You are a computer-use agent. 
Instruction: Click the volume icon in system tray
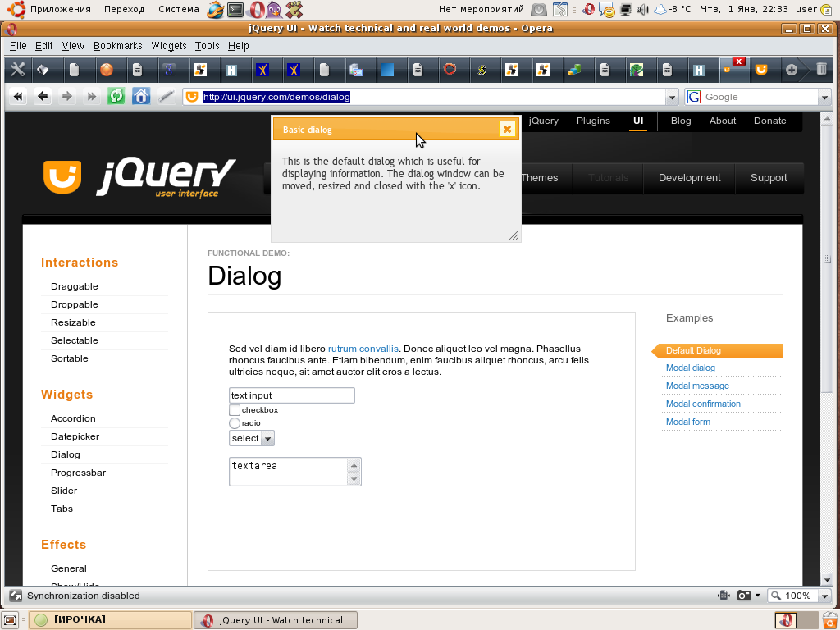pyautogui.click(x=641, y=10)
